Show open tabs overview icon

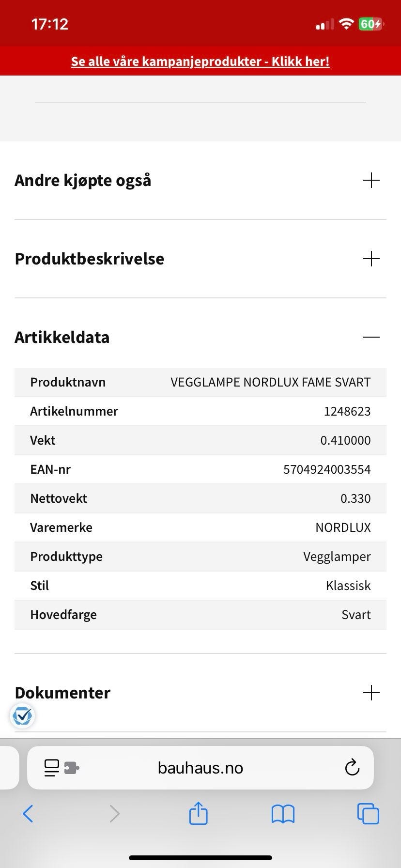[368, 814]
